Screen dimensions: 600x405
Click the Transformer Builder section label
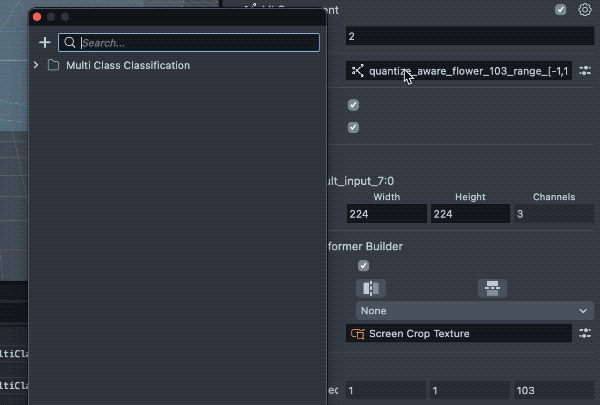pos(365,246)
